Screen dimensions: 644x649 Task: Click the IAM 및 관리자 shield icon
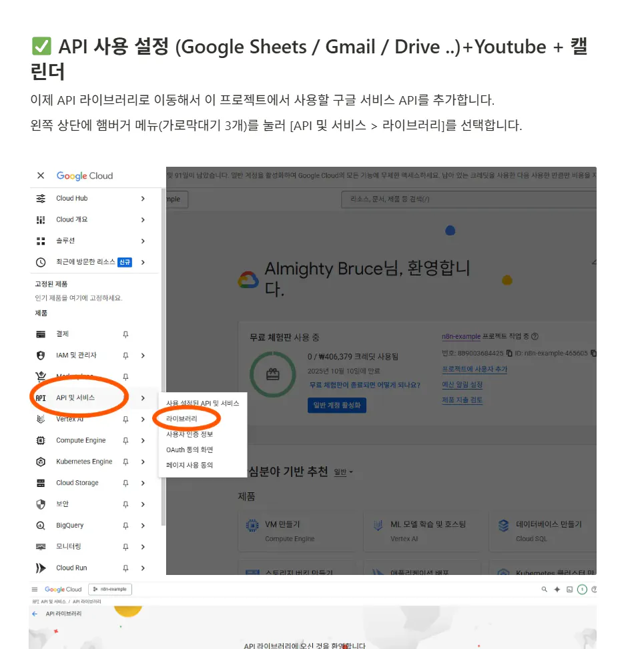[41, 356]
